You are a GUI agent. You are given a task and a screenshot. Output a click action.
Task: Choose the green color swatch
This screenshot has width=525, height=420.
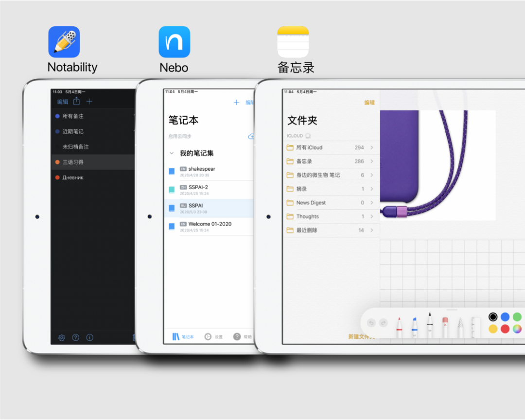[517, 317]
